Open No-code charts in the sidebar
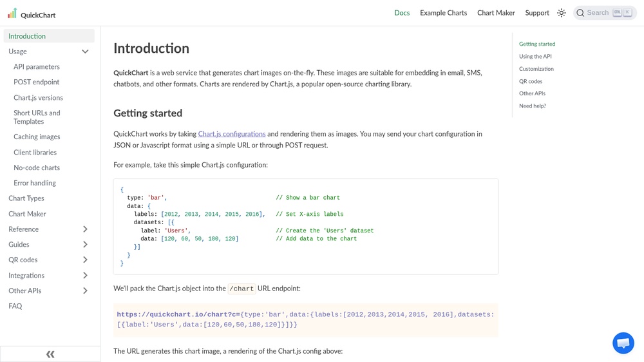The image size is (644, 362). click(37, 167)
